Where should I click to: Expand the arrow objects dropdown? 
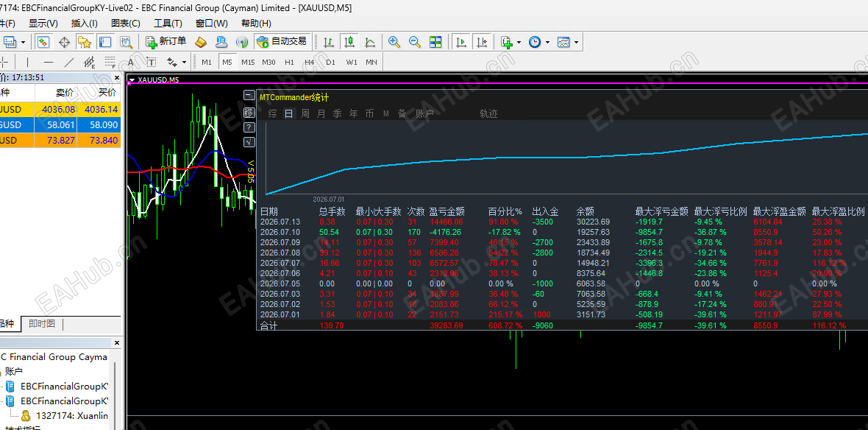click(x=185, y=62)
